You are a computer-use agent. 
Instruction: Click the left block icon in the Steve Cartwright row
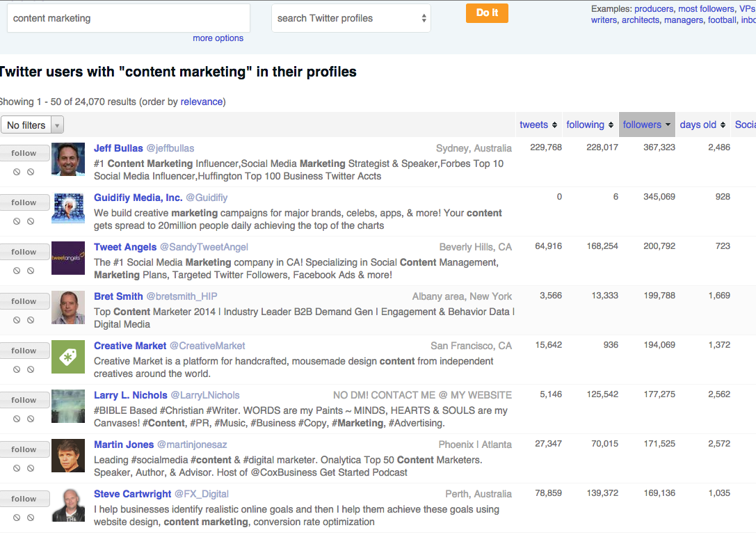tap(17, 518)
